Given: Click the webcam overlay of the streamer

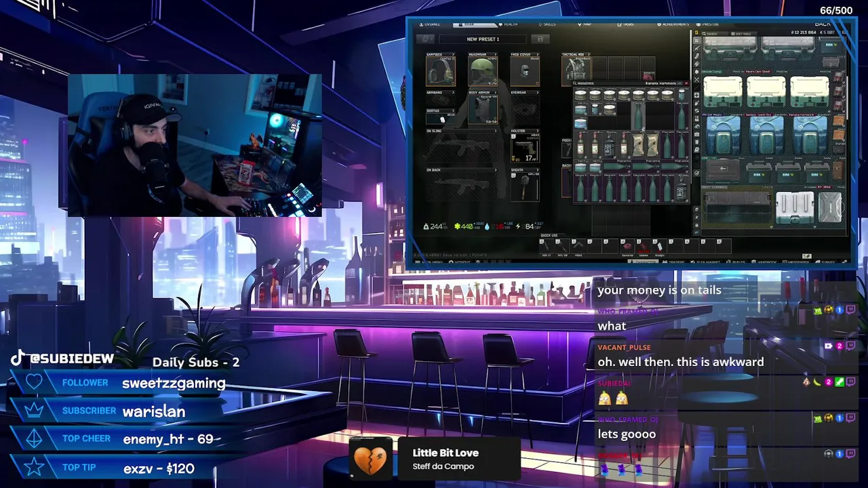Looking at the screenshot, I should 195,145.
